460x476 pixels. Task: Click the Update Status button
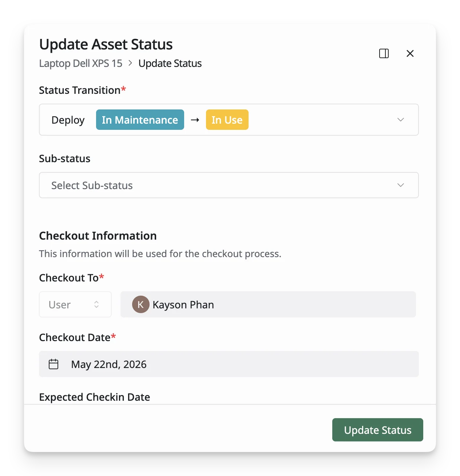(378, 430)
